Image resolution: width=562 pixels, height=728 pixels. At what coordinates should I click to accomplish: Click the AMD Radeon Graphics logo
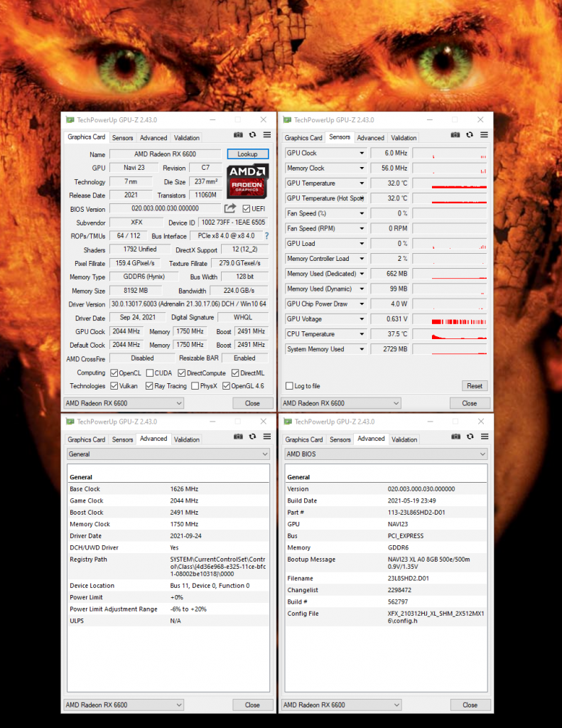247,181
